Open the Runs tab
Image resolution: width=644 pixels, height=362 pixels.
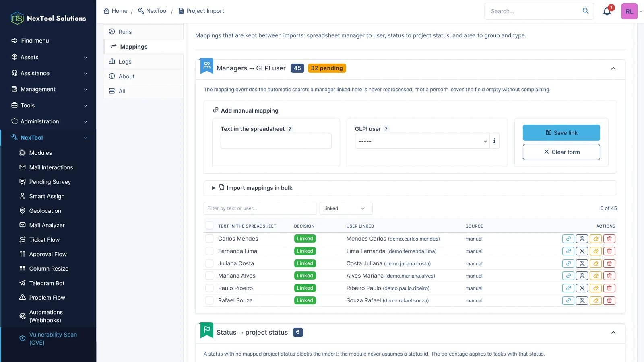tap(144, 32)
